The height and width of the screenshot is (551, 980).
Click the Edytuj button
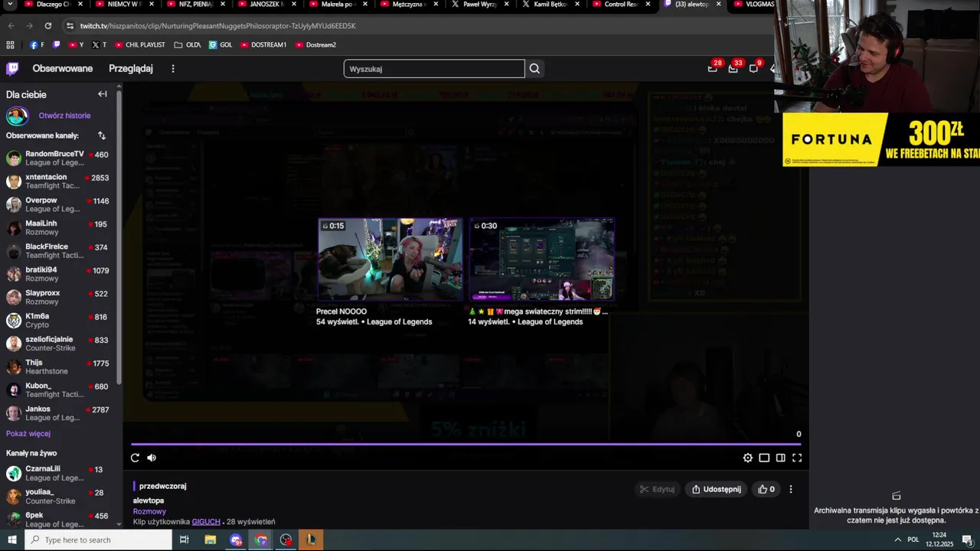pos(658,489)
